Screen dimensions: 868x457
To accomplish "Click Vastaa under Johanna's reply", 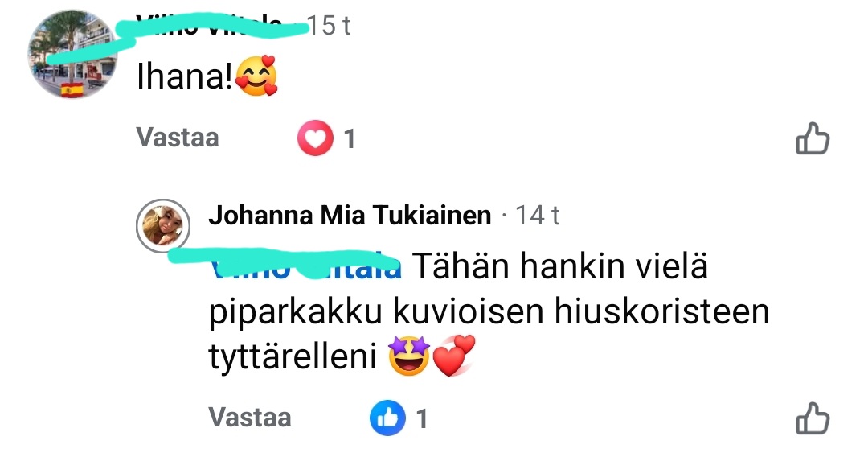I will [x=250, y=417].
